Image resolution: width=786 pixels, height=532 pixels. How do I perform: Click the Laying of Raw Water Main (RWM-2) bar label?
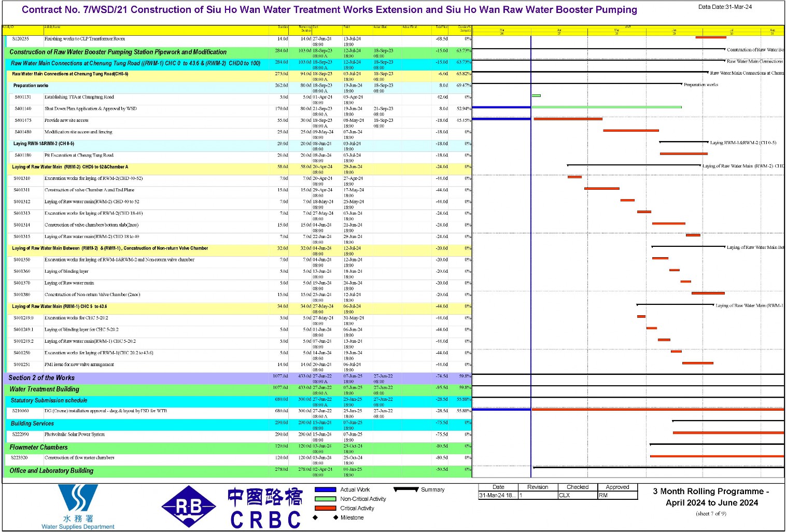point(743,166)
